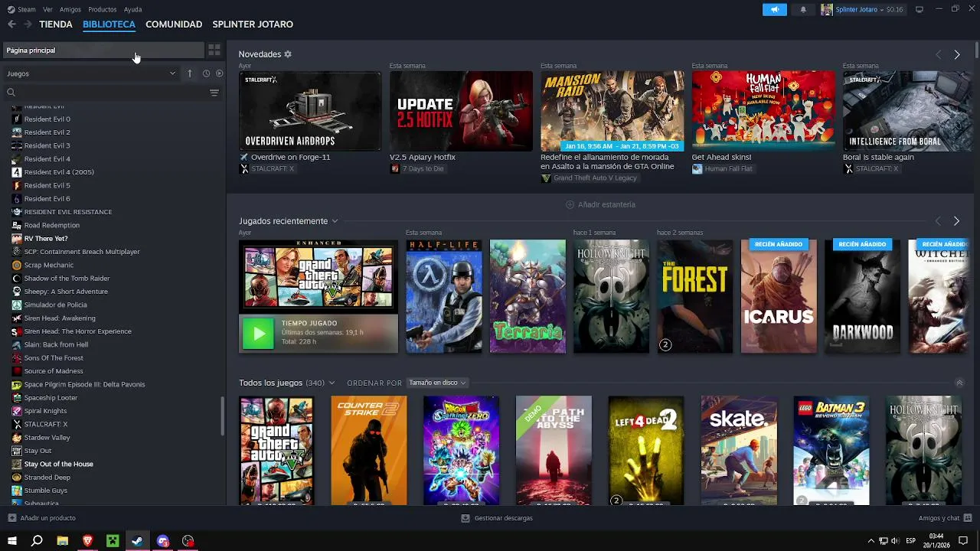Go to the COMUNIDAD tab

(174, 24)
